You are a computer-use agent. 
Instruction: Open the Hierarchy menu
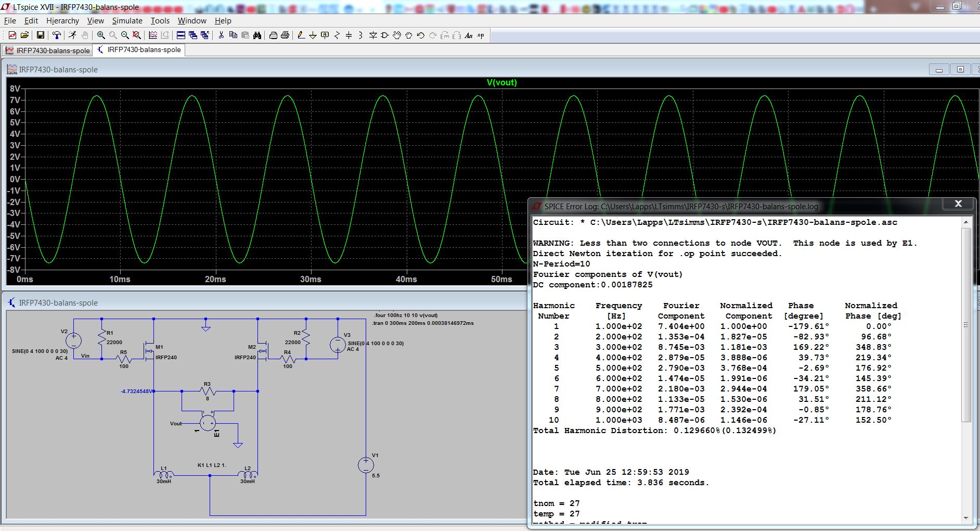pos(62,21)
